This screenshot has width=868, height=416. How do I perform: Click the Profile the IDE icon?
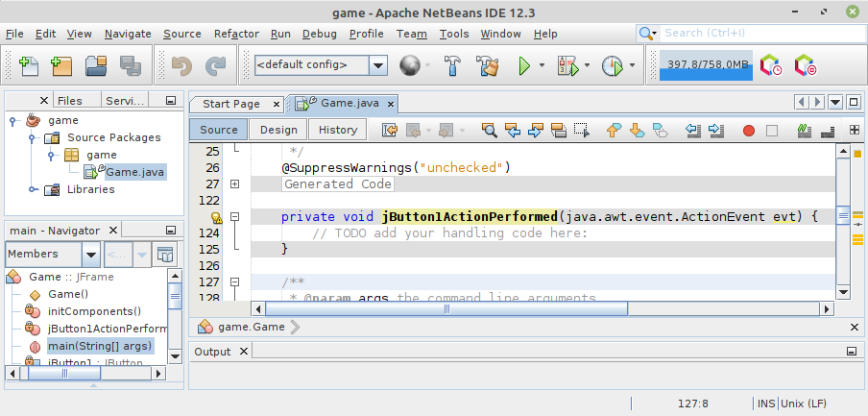pyautogui.click(x=771, y=65)
